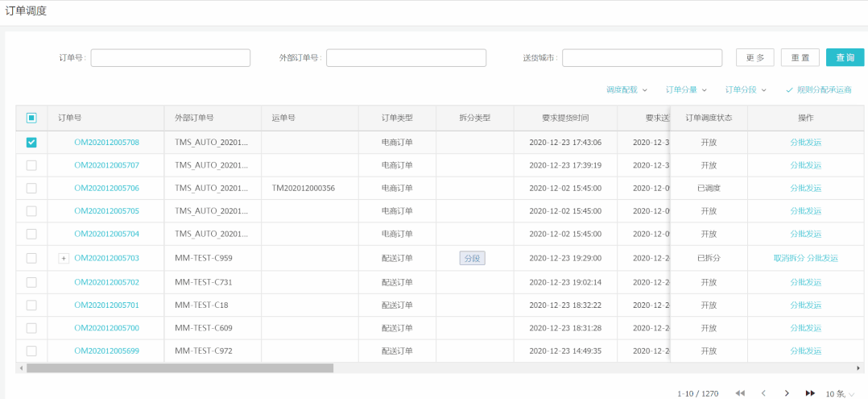Go to the next page of orders

click(787, 393)
